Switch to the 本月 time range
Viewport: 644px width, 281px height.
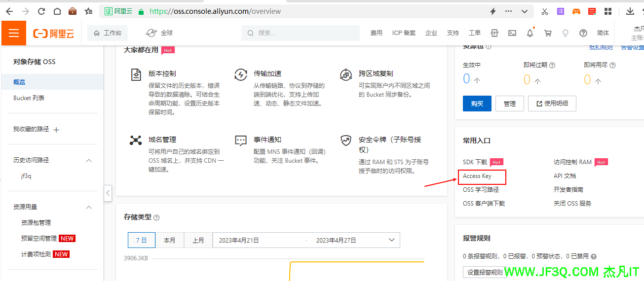point(170,240)
